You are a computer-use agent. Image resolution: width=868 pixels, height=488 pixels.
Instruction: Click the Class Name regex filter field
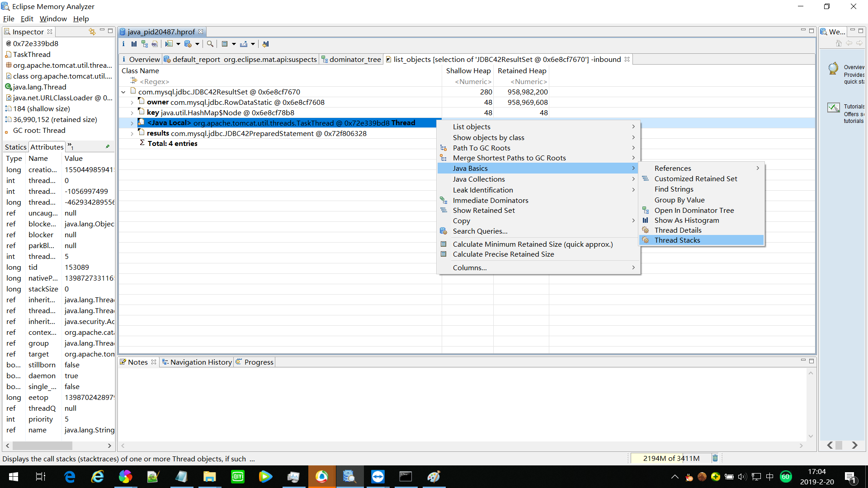155,82
